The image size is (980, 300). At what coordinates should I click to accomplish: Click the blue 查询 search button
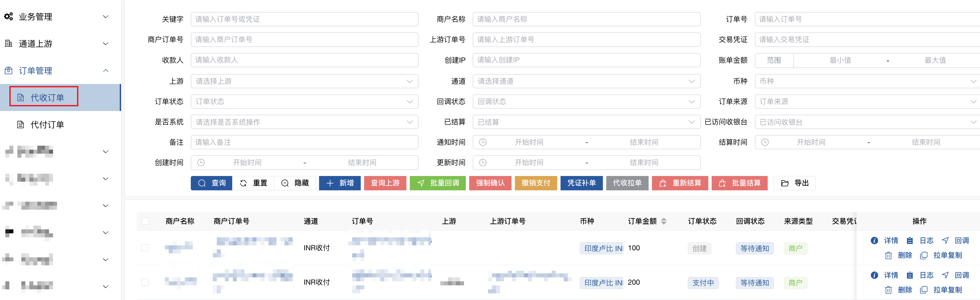click(211, 183)
